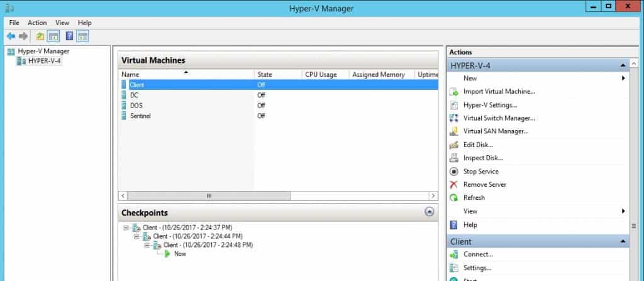Click the green Now arrow checkpoint icon
Image resolution: width=644 pixels, height=281 pixels.
click(x=167, y=254)
